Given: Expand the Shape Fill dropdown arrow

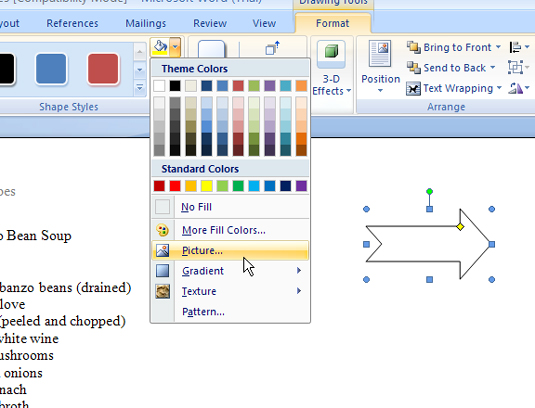Looking at the screenshot, I should click(175, 47).
